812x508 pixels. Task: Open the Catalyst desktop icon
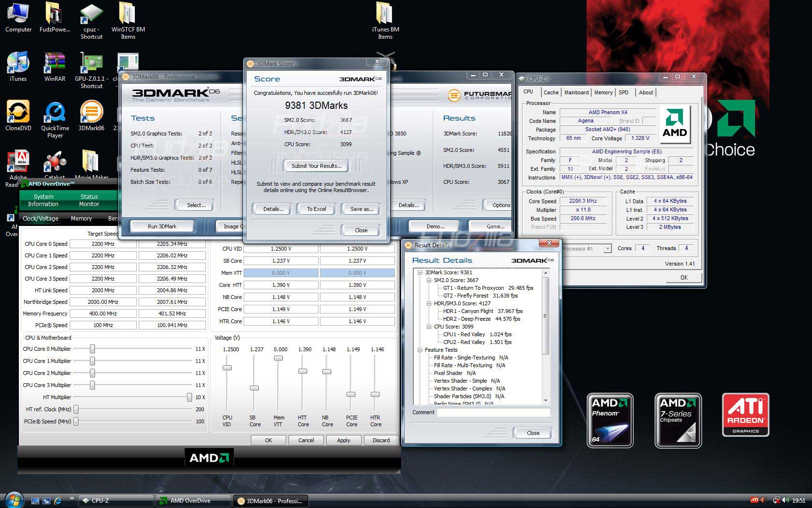point(54,161)
